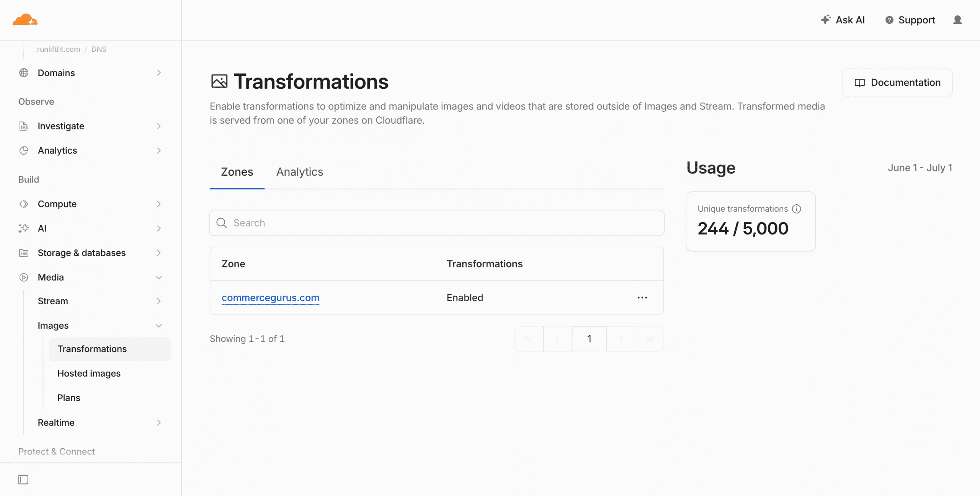Select Transformations in sidebar
The image size is (980, 496).
click(x=110, y=349)
